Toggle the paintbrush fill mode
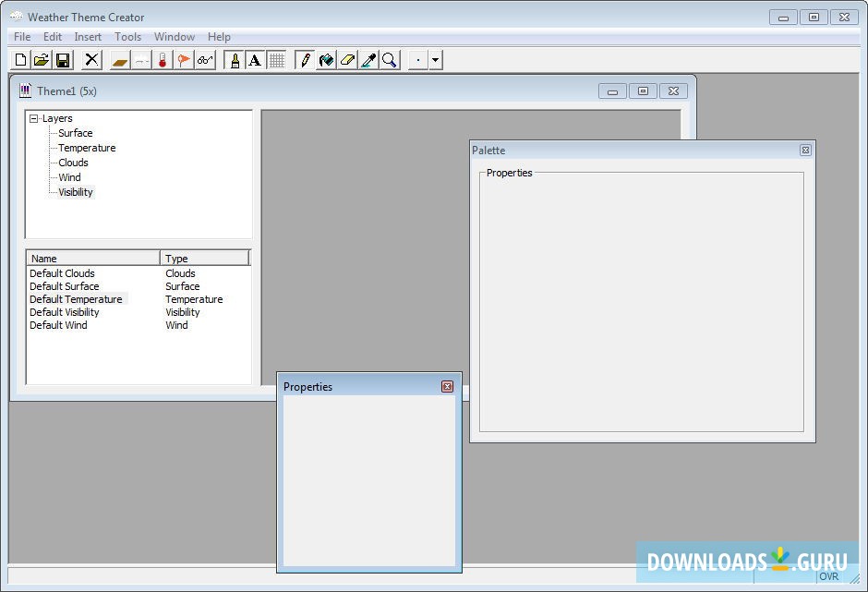 tap(326, 59)
